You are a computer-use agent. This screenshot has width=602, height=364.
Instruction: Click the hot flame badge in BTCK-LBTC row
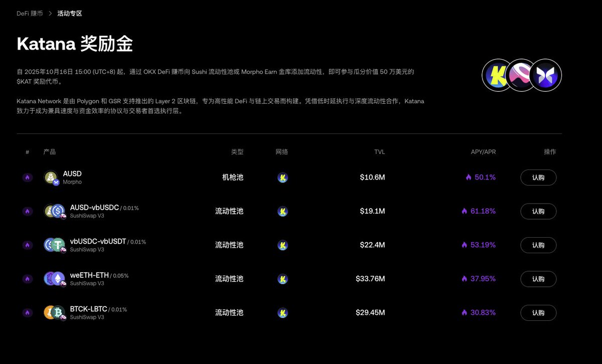[x=27, y=312]
